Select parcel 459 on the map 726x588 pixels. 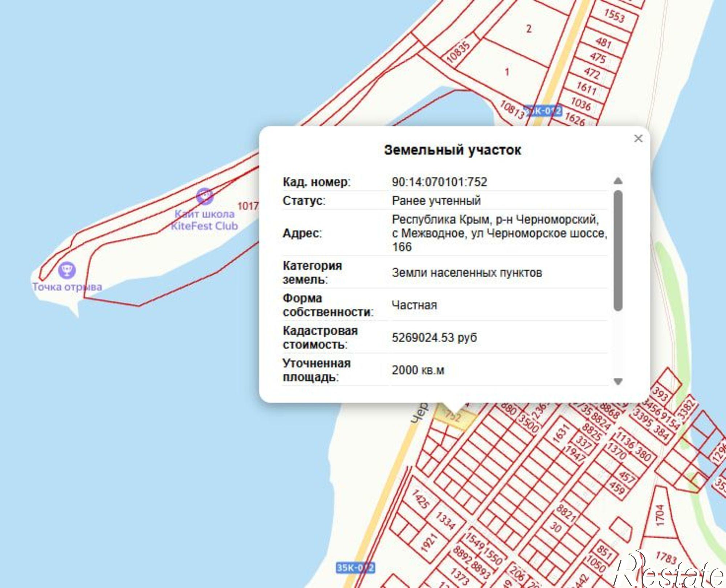617,487
